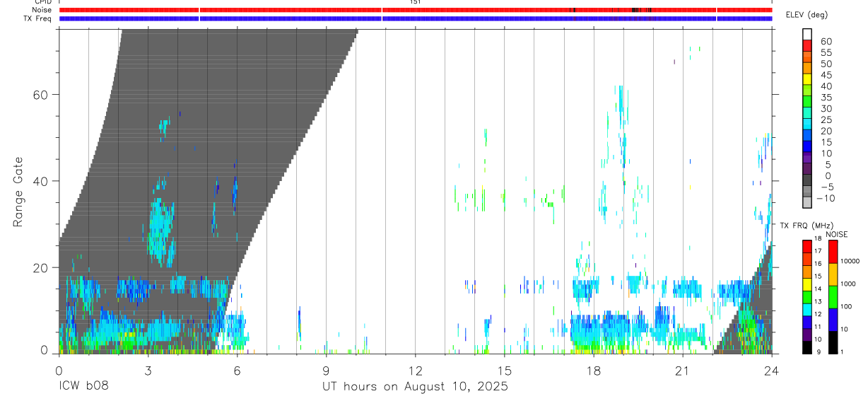
Task: Select the black swatch in NOISE colorbar
Action: [834, 342]
